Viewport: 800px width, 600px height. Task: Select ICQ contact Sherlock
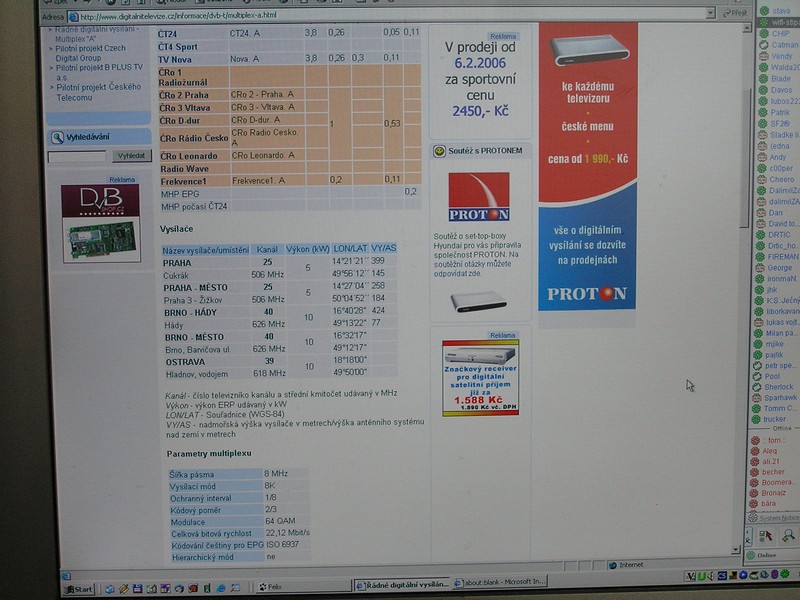[779, 387]
